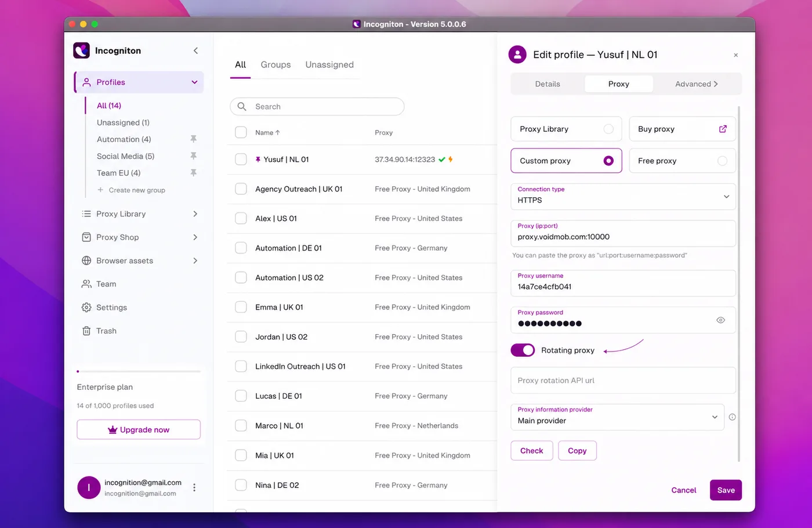Open account menu with three-dot icon

click(x=194, y=488)
